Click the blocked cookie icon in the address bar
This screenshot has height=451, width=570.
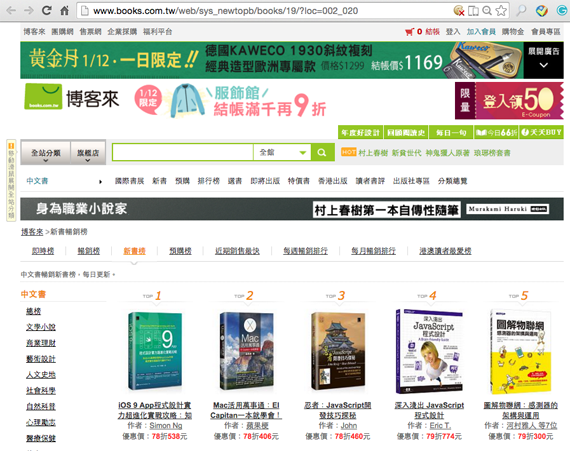click(x=459, y=11)
